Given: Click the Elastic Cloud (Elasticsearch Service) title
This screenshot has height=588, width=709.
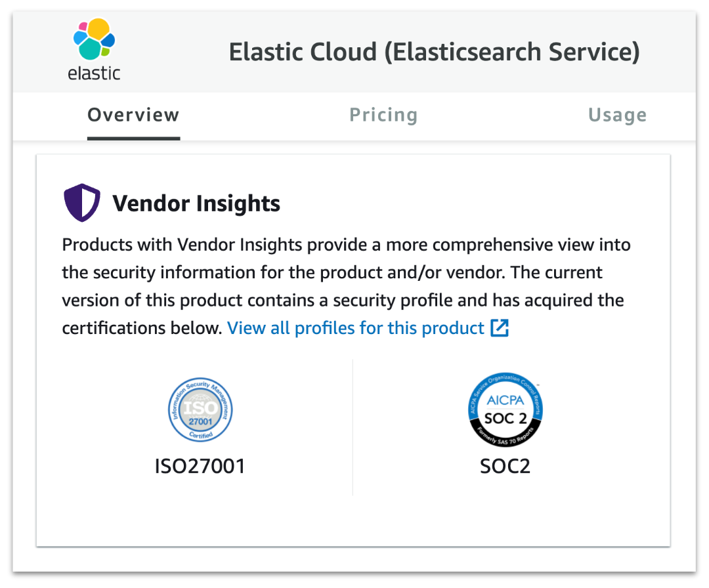Looking at the screenshot, I should (434, 52).
